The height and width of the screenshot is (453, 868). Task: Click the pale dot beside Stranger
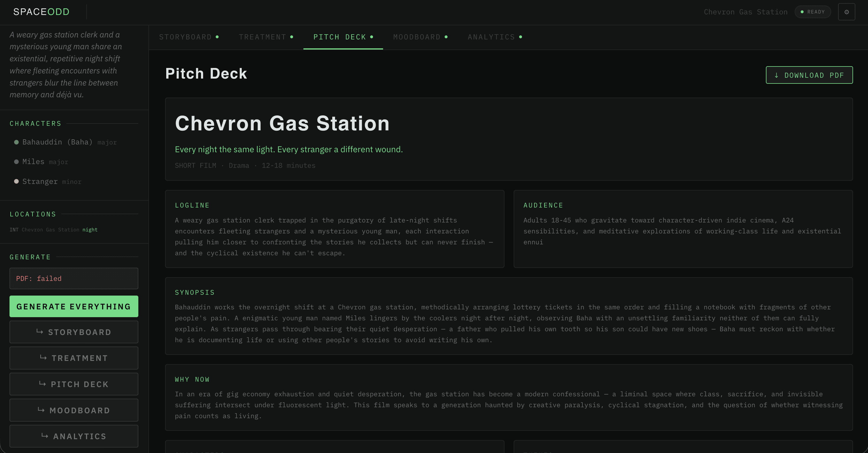pyautogui.click(x=16, y=181)
